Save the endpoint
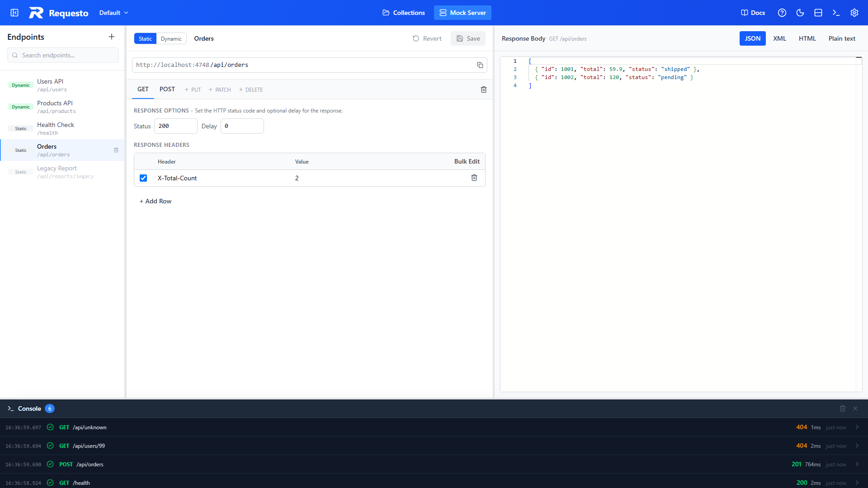The height and width of the screenshot is (488, 868). tap(468, 38)
